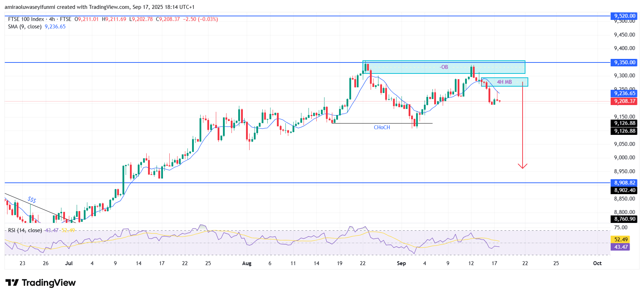Click the 9,300.00 price axis tick

tap(624, 76)
